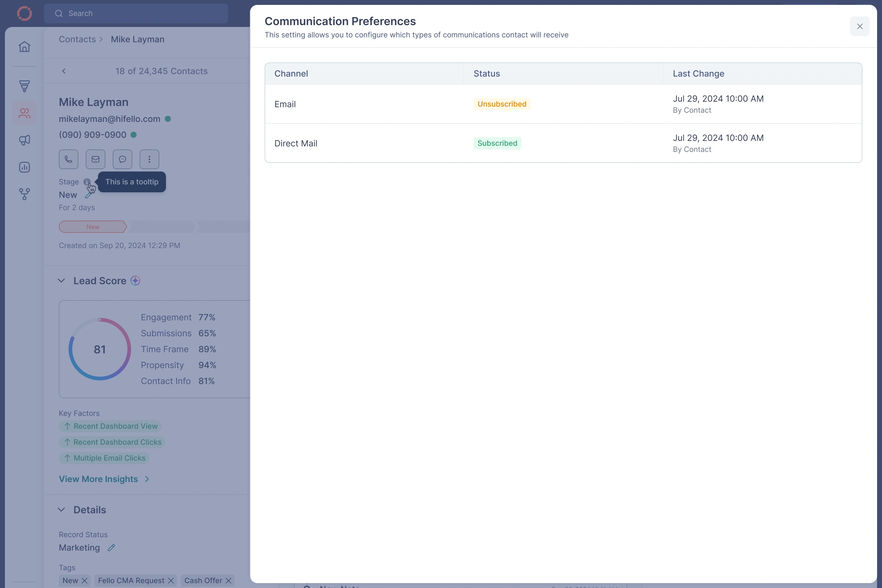Remove the Fello CMA Request tag
Viewport: 882px width, 588px height.
coord(171,581)
